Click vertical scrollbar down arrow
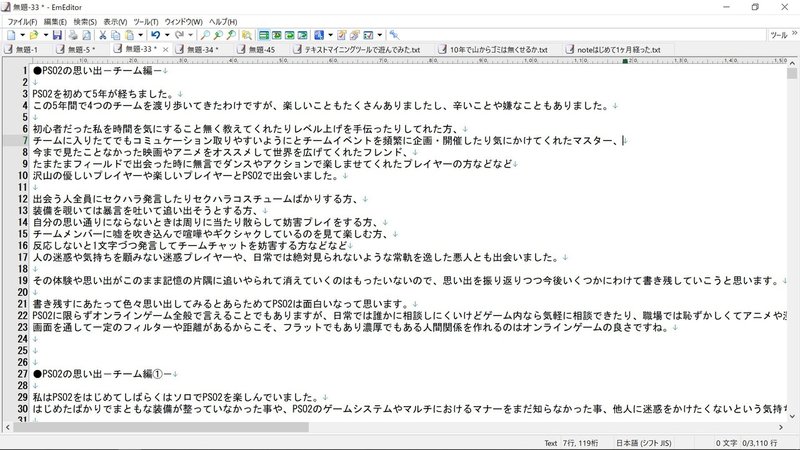This screenshot has width=800, height=450. [x=792, y=416]
